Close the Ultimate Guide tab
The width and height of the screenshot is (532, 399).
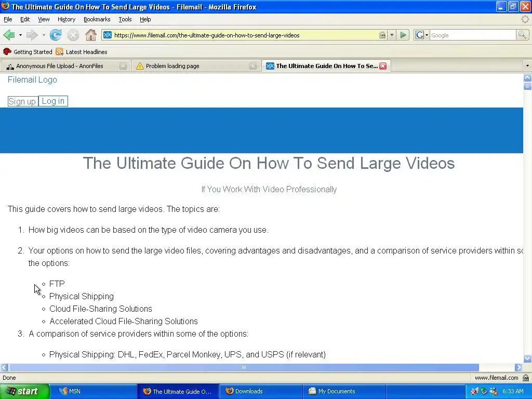click(x=383, y=66)
